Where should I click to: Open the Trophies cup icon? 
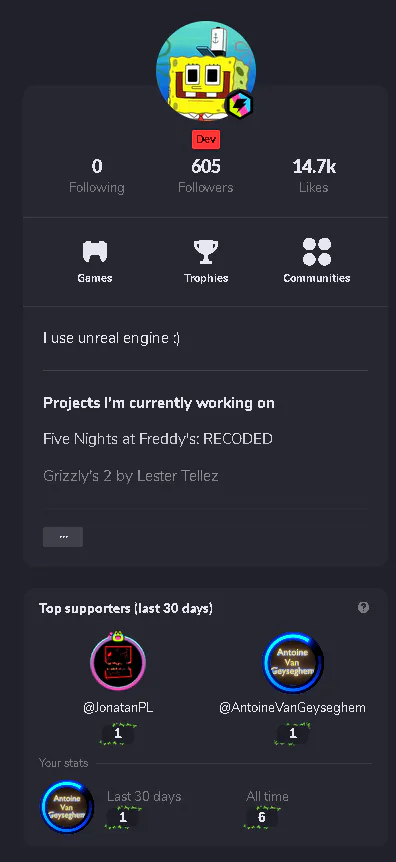[x=206, y=252]
